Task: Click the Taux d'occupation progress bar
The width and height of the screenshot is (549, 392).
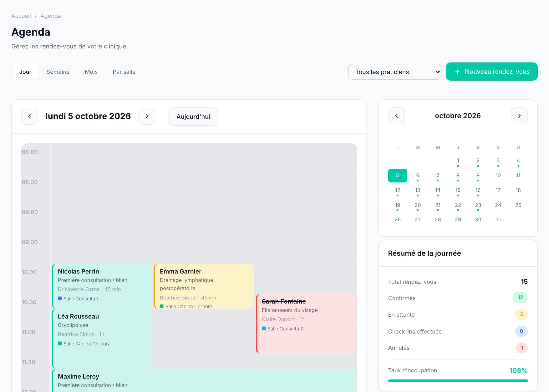Action: [x=458, y=381]
